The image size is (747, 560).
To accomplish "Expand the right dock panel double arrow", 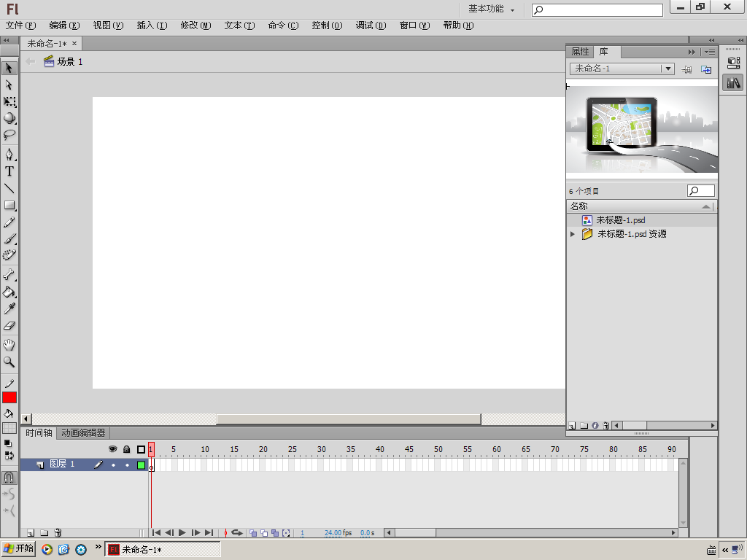I will point(740,41).
